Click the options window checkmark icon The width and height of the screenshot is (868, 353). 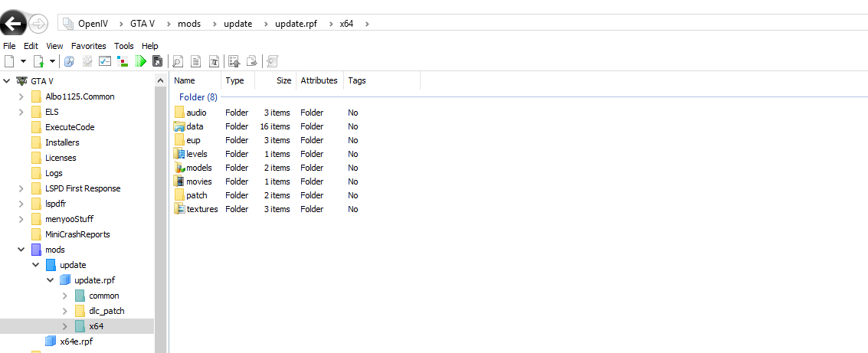[105, 60]
